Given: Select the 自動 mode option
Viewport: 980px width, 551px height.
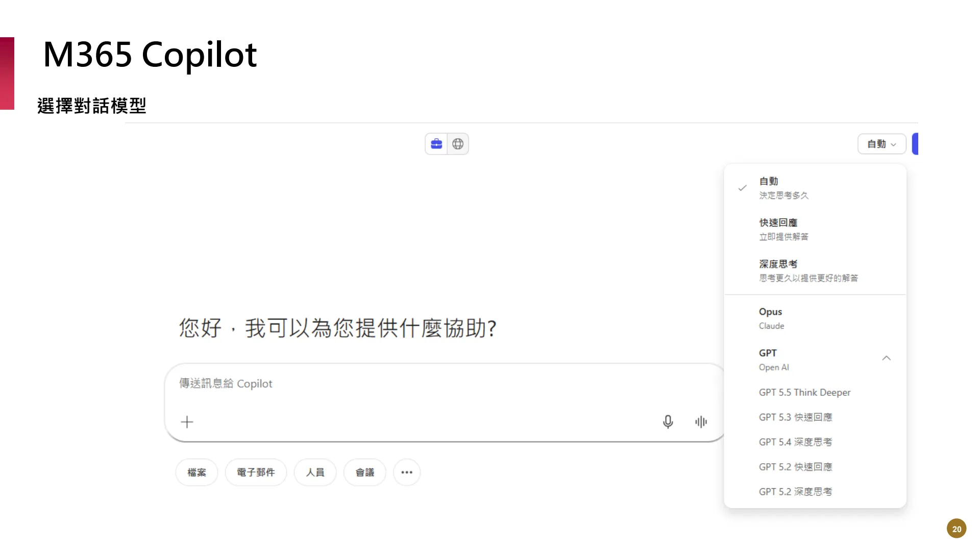Looking at the screenshot, I should click(815, 188).
